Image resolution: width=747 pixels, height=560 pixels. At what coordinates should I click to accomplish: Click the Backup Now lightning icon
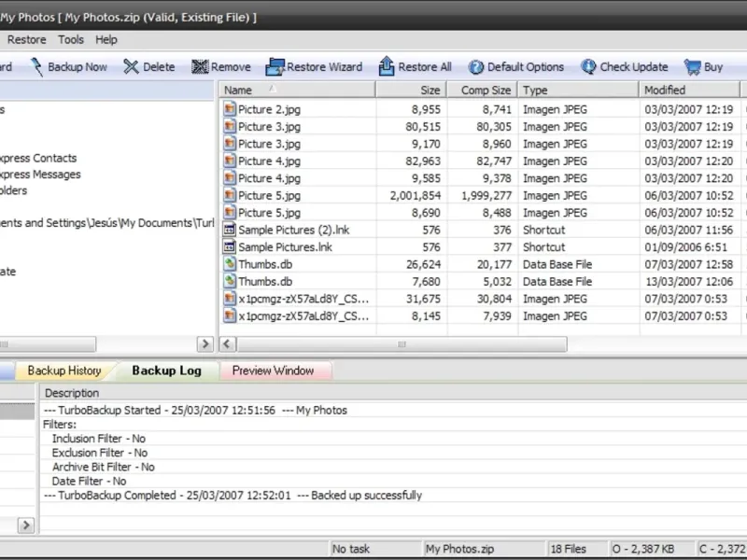click(x=36, y=67)
